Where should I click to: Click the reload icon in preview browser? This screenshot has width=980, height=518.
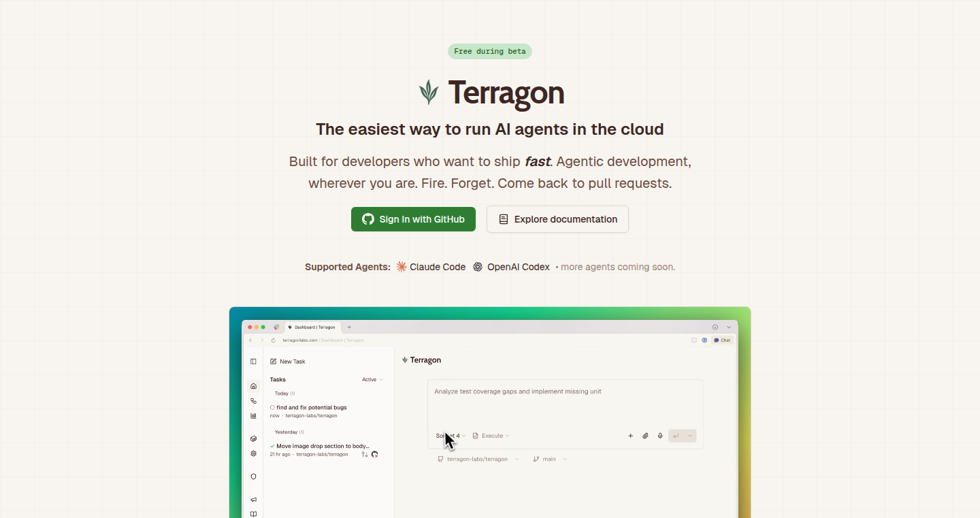[x=274, y=340]
